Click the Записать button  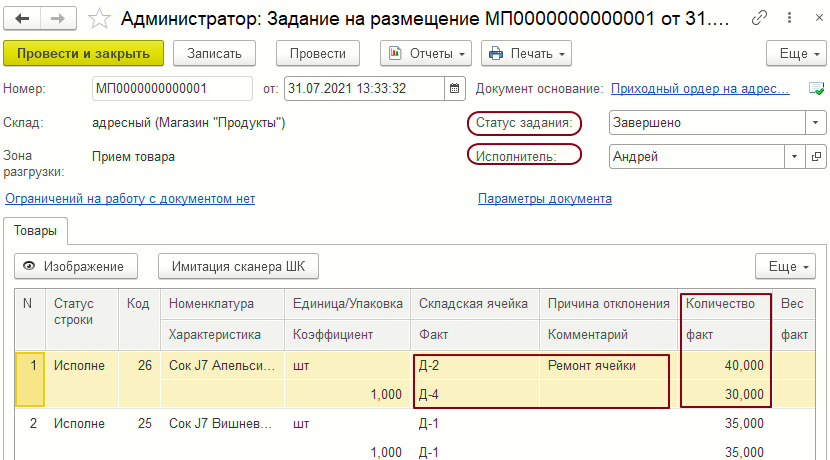click(x=214, y=53)
